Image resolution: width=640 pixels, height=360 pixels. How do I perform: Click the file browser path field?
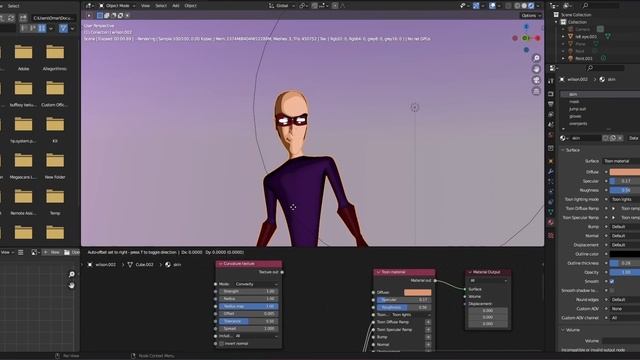coord(54,18)
